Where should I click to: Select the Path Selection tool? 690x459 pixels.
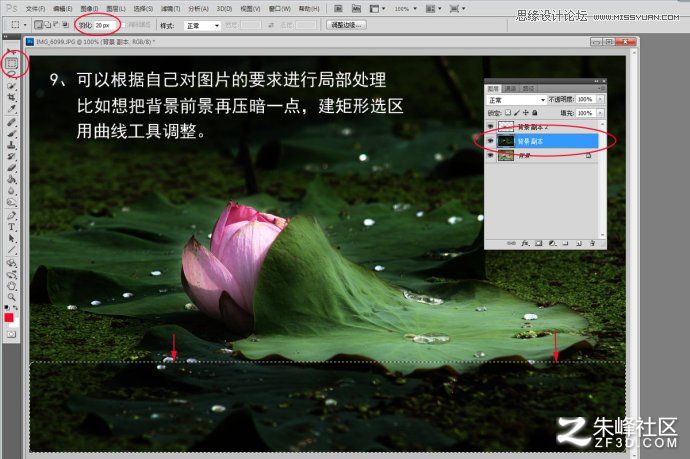point(11,239)
